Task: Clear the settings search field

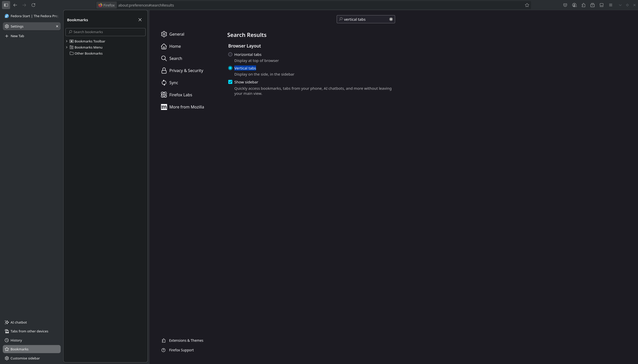Action: (391, 19)
